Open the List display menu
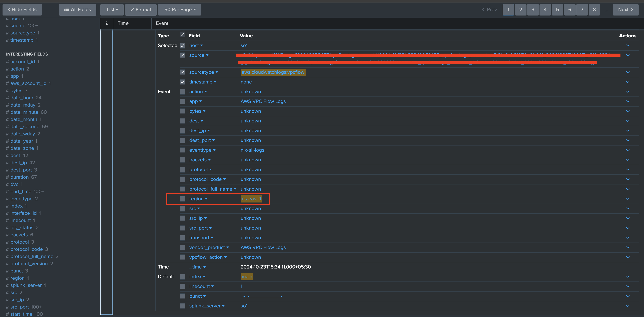This screenshot has width=644, height=317. [112, 10]
